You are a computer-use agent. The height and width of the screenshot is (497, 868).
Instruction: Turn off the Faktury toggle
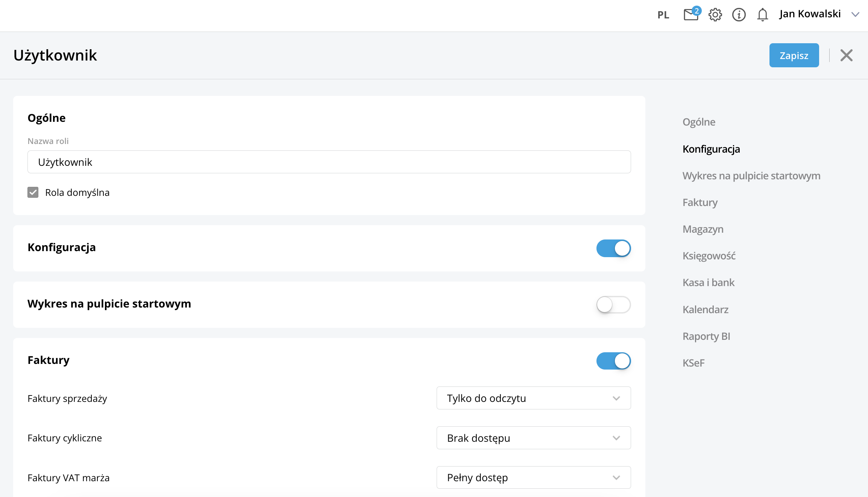tap(613, 361)
